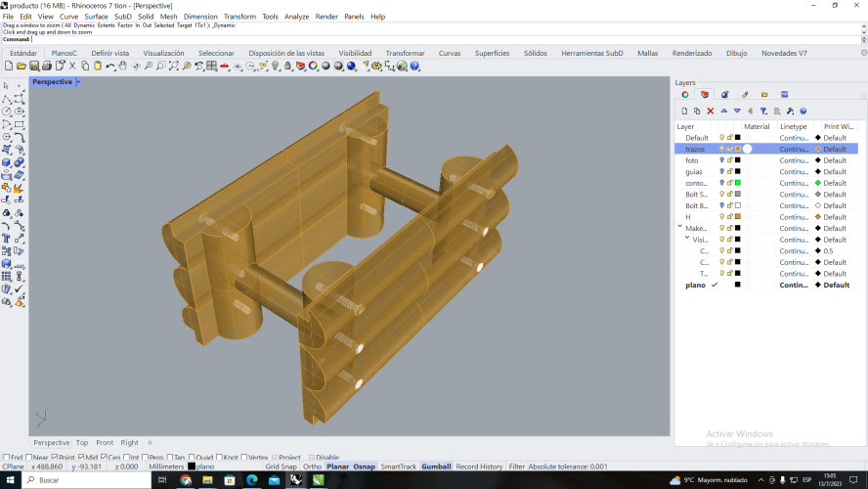The width and height of the screenshot is (868, 489).
Task: Click the Help question mark icon in toolbar
Action: click(414, 67)
